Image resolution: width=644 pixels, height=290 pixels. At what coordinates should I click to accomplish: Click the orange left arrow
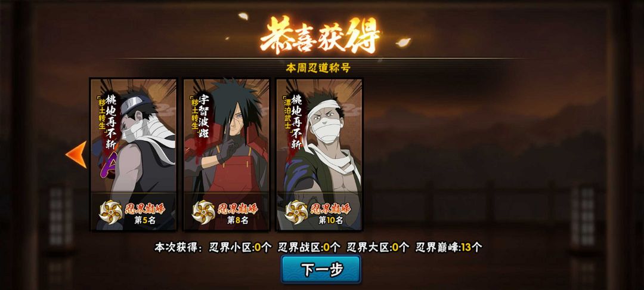(x=77, y=155)
